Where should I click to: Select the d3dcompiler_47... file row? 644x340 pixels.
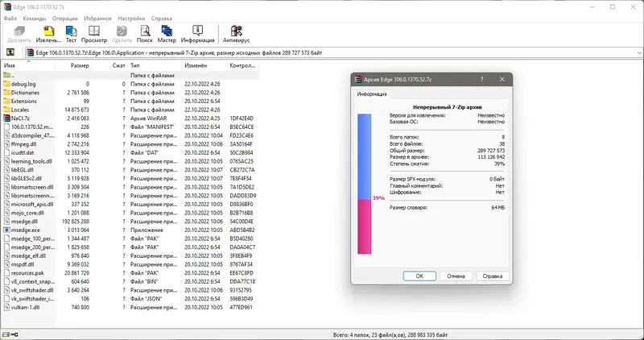130,135
